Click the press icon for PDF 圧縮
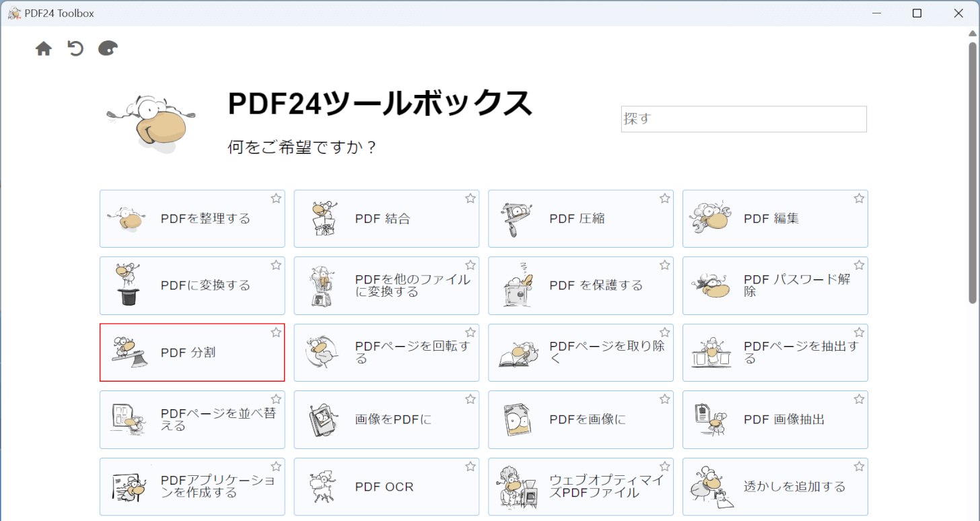This screenshot has width=980, height=521. tap(518, 219)
